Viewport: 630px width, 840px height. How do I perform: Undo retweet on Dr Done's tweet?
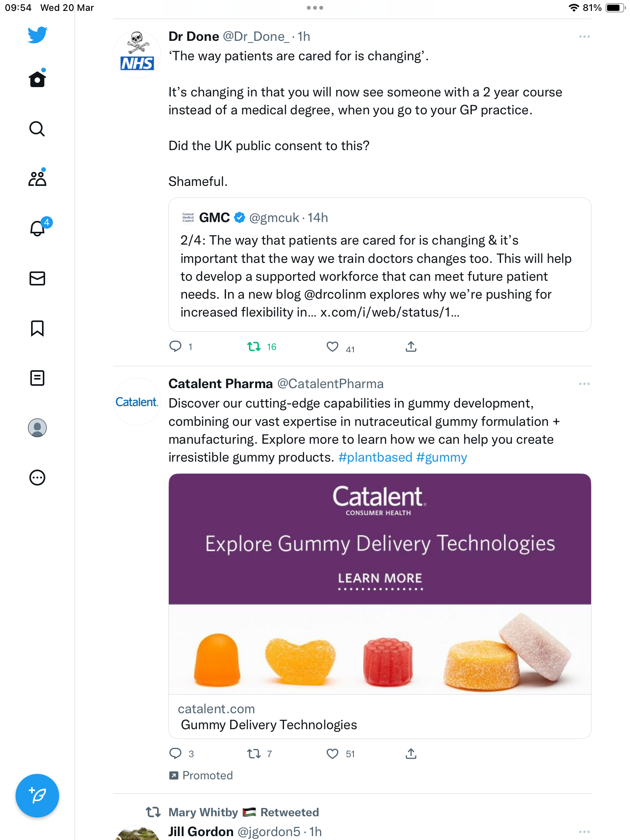click(262, 346)
